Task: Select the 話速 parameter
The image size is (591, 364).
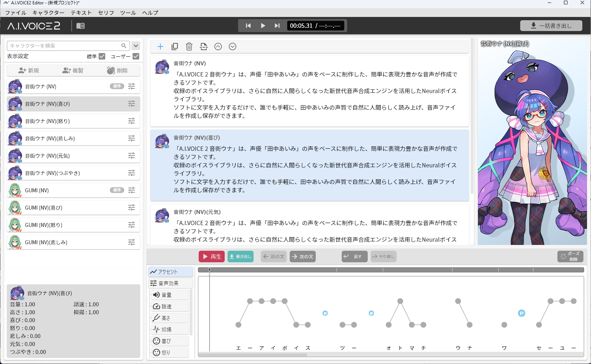Action: tap(170, 306)
